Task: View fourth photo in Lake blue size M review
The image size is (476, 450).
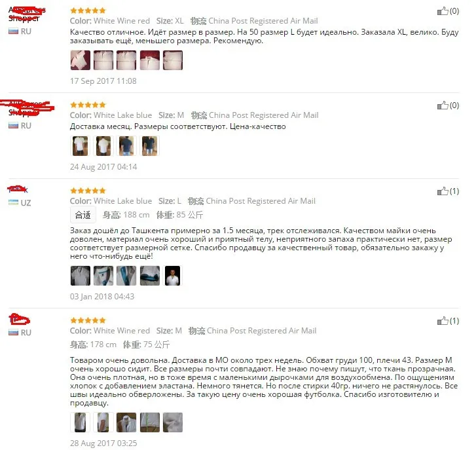Action: [x=150, y=146]
